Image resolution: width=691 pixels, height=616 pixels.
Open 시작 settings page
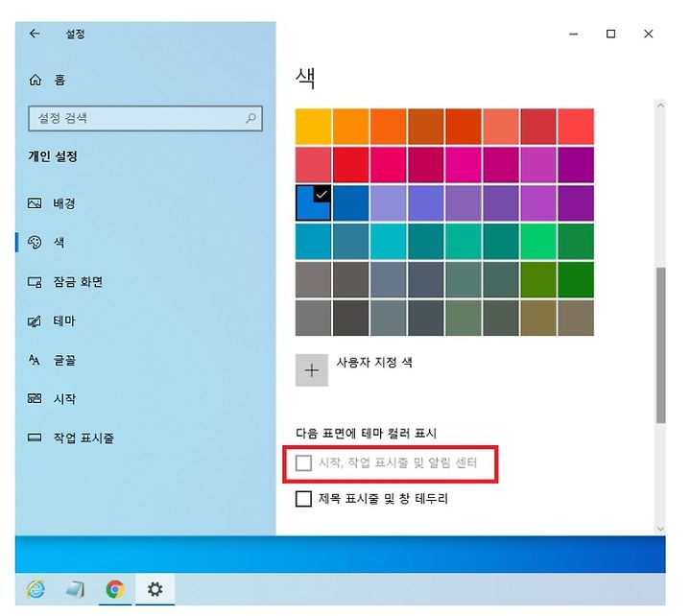pos(64,399)
